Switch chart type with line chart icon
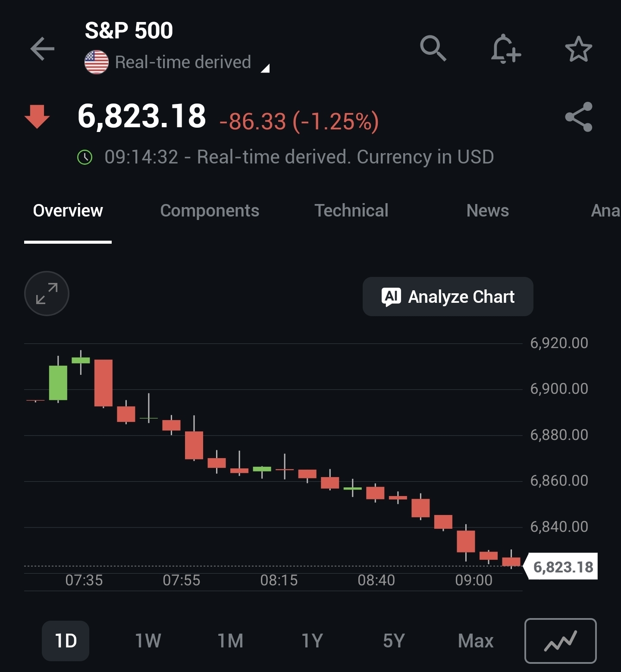This screenshot has width=621, height=672. (x=560, y=641)
